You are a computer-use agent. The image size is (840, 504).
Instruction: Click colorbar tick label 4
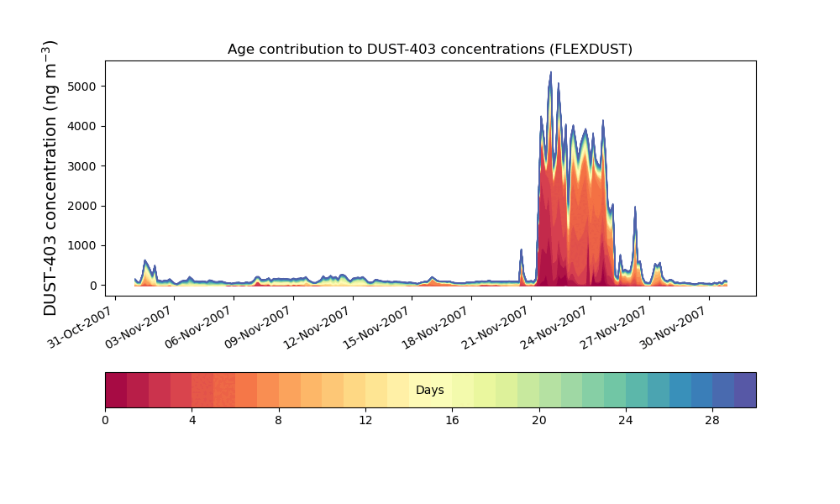click(192, 421)
